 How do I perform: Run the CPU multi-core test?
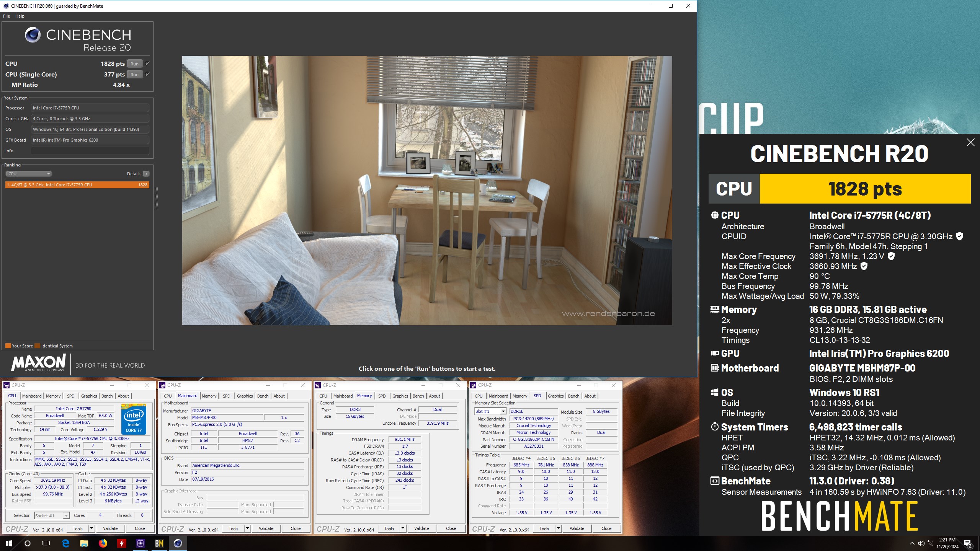click(134, 64)
